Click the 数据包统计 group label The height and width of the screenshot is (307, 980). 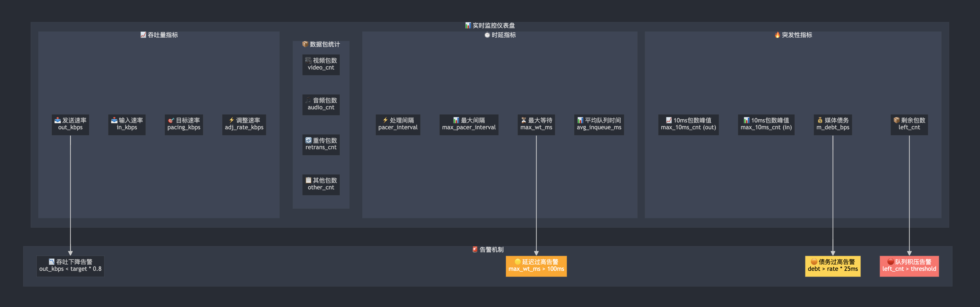point(325,44)
